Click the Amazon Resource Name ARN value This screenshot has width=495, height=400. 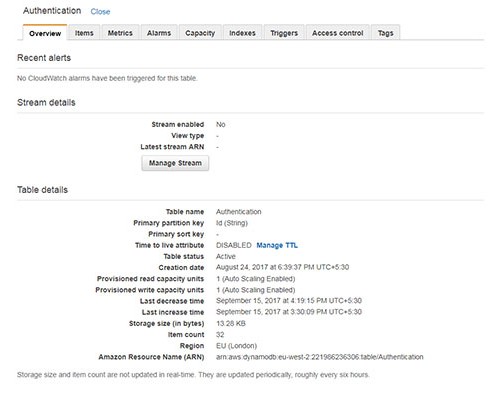tap(320, 357)
